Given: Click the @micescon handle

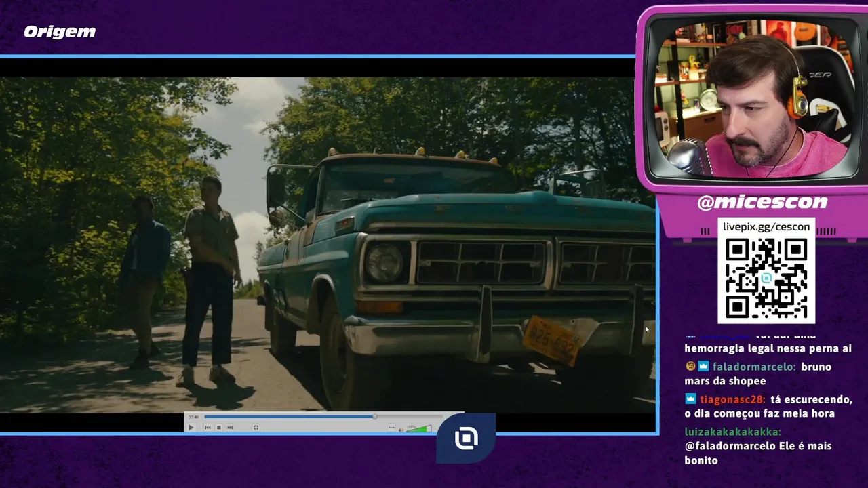Looking at the screenshot, I should tap(762, 201).
